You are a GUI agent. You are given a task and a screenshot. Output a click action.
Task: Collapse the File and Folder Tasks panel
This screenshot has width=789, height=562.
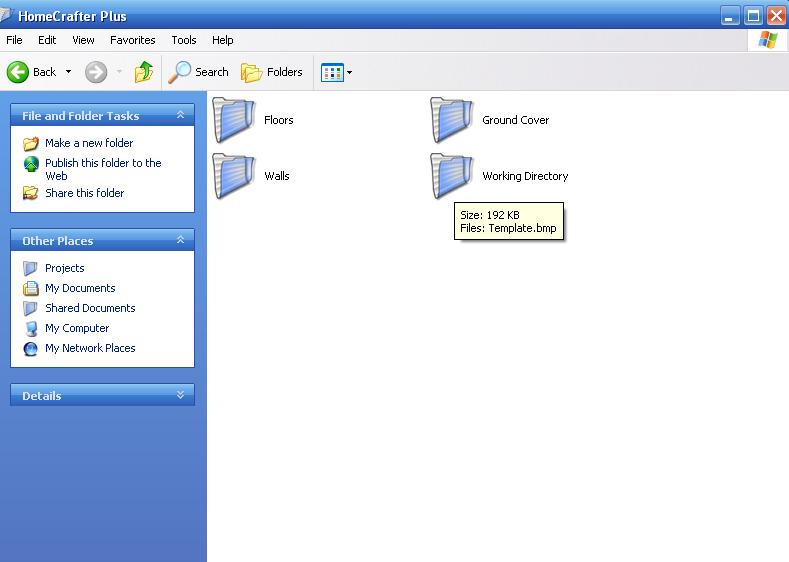(180, 115)
